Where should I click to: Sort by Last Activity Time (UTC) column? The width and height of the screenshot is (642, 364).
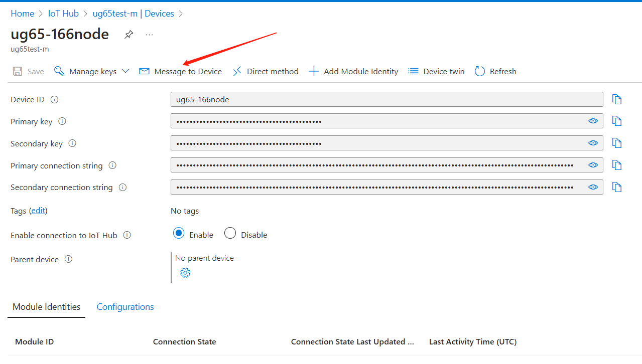473,341
